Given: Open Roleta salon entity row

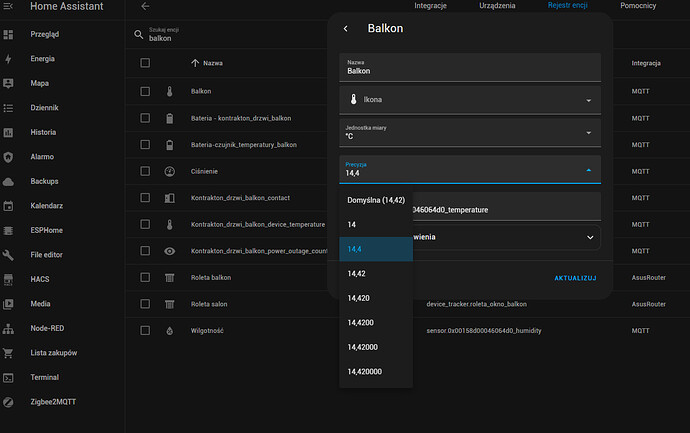Looking at the screenshot, I should [209, 304].
